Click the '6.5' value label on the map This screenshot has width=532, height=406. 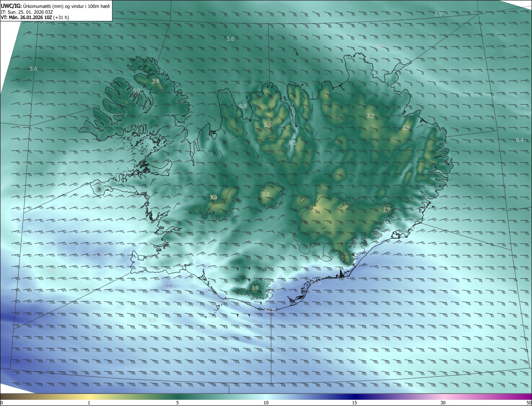[438, 15]
